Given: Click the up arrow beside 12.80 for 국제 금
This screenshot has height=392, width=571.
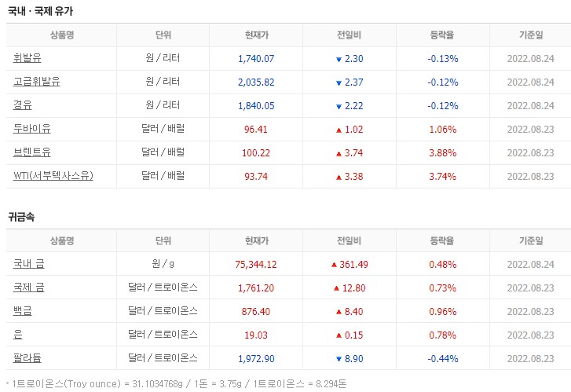Looking at the screenshot, I should coord(336,288).
